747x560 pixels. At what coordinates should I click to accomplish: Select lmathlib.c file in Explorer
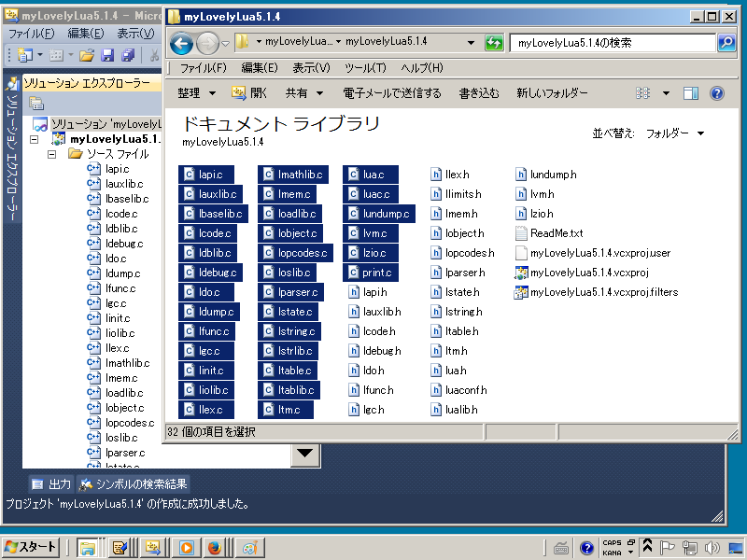click(293, 175)
